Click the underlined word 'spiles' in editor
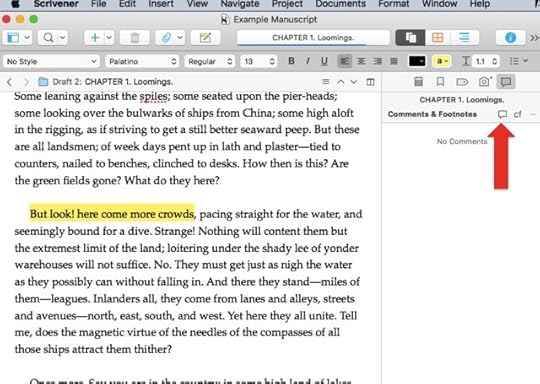 coord(153,96)
